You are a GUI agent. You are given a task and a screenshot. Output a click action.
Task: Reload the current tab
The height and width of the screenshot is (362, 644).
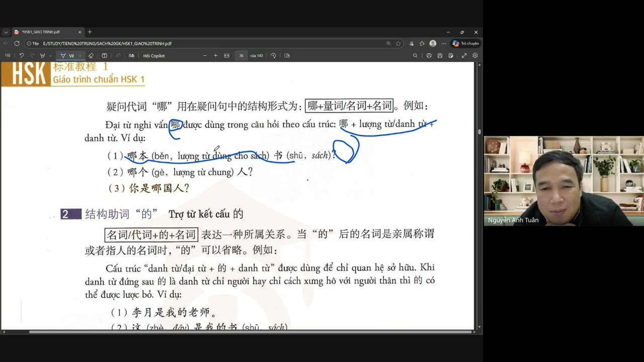coord(17,43)
